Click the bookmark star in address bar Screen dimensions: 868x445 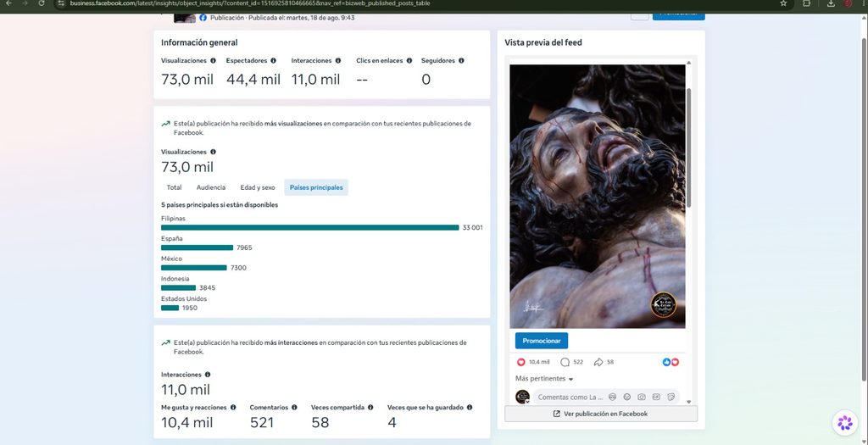click(x=783, y=3)
